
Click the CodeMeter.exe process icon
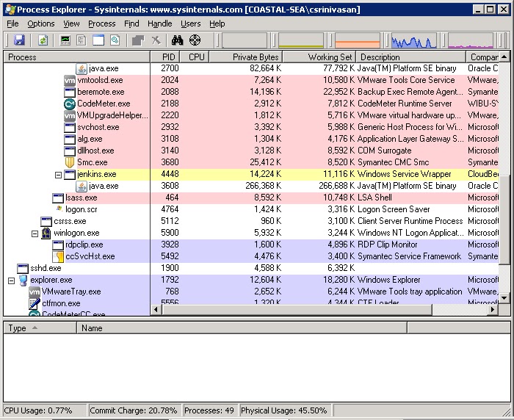click(70, 104)
